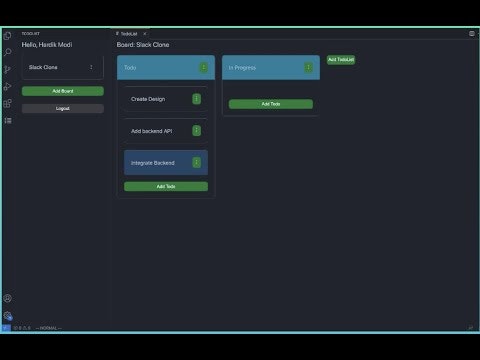This screenshot has height=360, width=480.
Task: Click the Logout button
Action: (63, 108)
